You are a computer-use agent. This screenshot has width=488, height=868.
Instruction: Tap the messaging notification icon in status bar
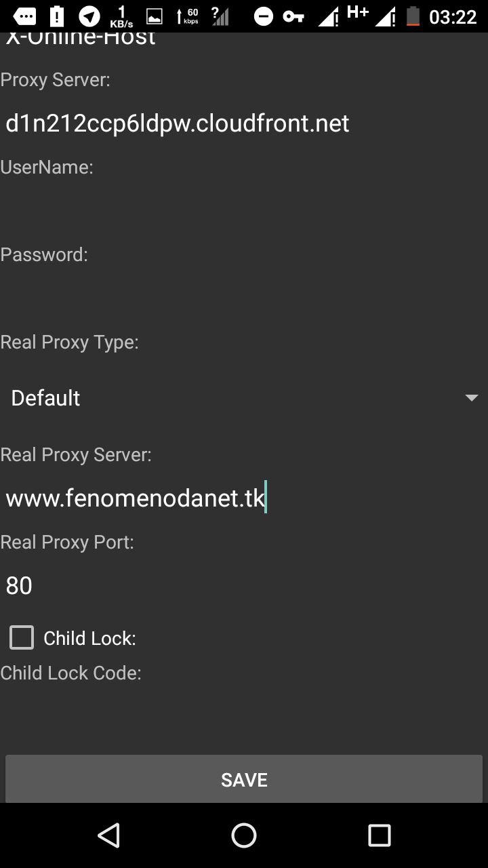[x=24, y=16]
